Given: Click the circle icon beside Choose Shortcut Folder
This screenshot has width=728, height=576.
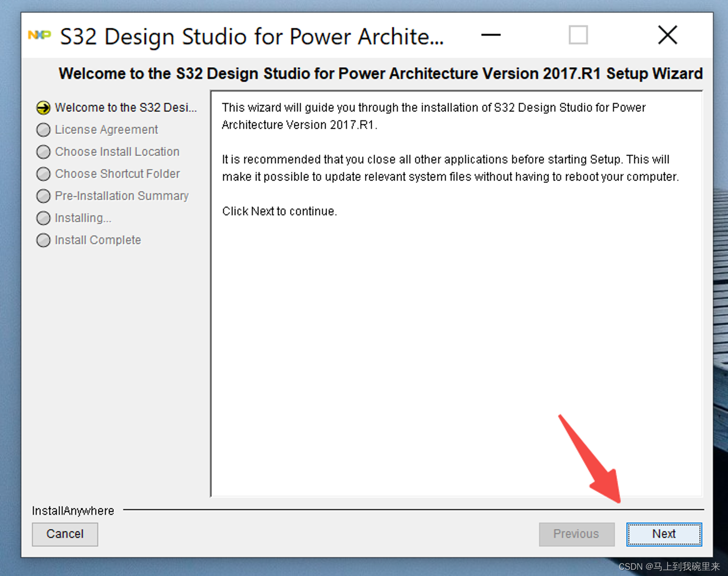Looking at the screenshot, I should point(43,174).
